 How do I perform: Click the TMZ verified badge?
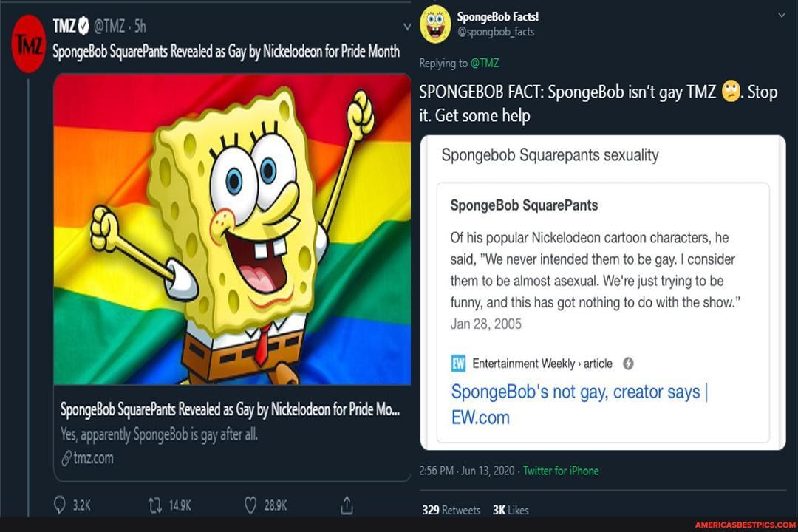coord(83,27)
